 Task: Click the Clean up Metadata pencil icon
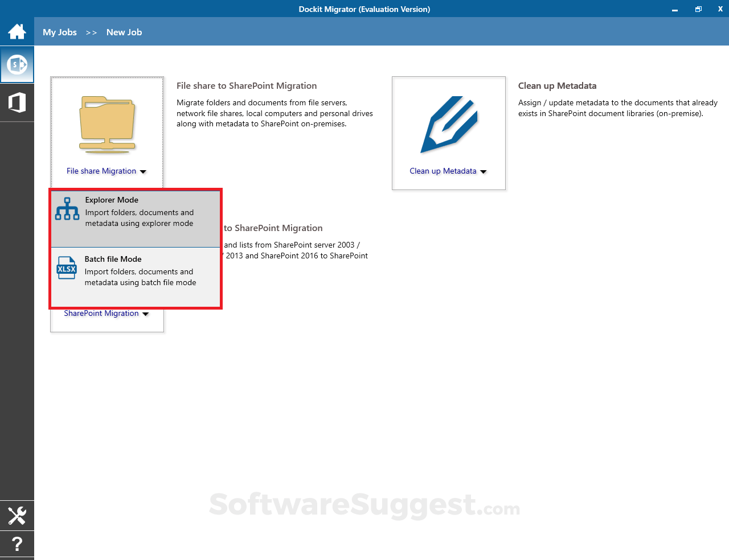449,122
